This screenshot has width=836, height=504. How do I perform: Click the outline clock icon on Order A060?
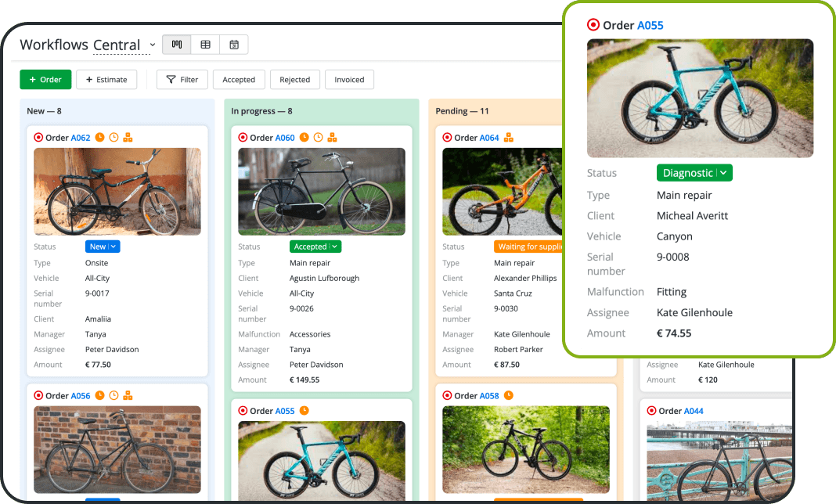click(x=319, y=138)
